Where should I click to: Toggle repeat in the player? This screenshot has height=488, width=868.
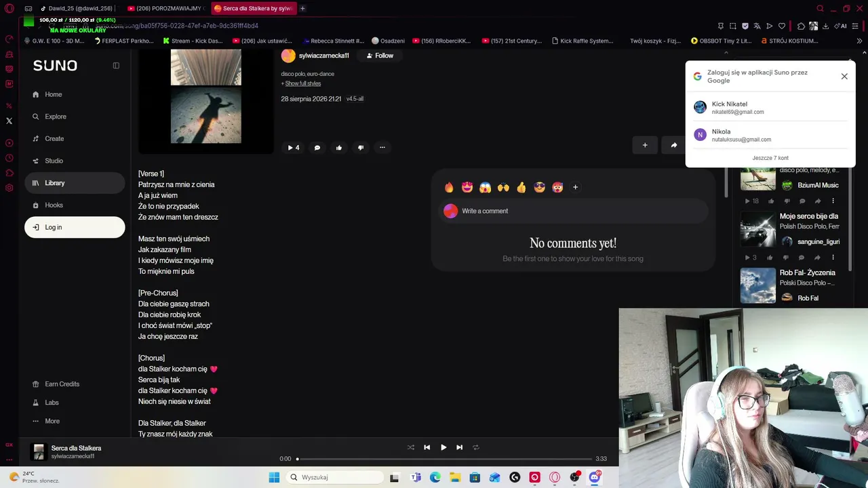click(475, 447)
